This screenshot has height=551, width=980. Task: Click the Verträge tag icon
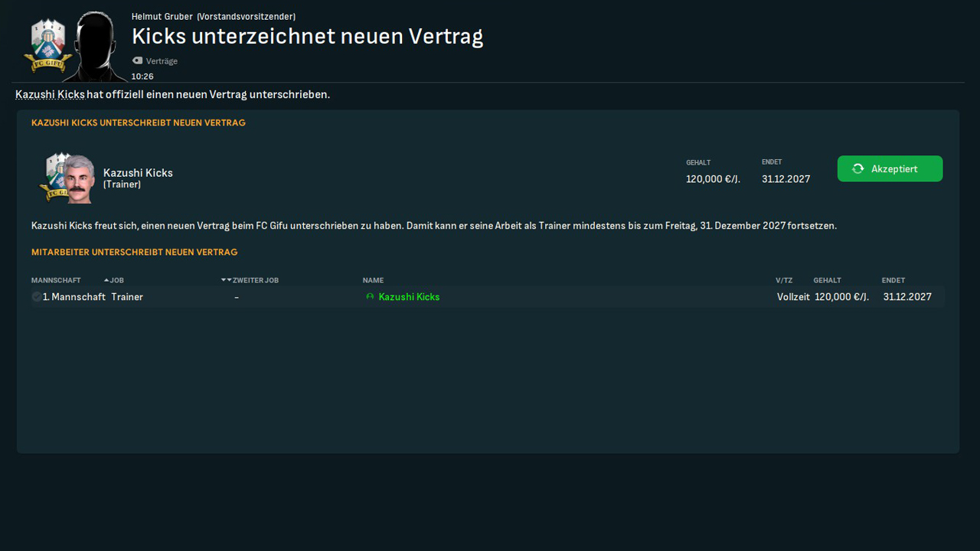coord(137,60)
